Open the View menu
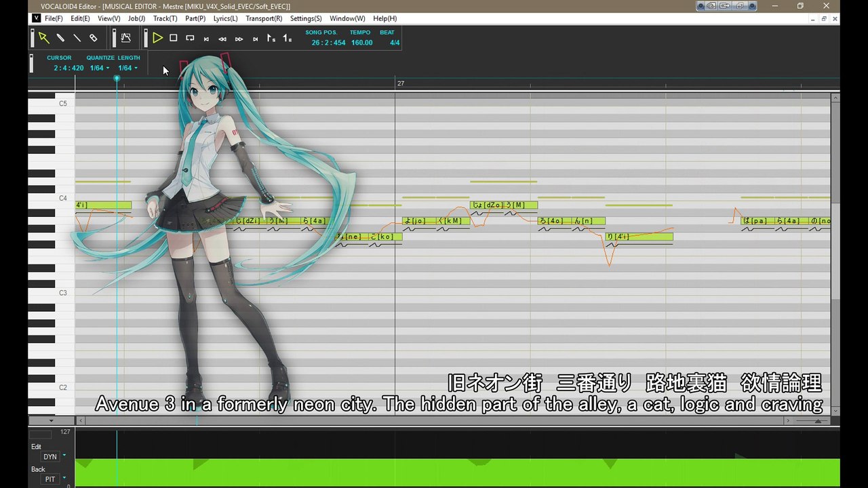 pyautogui.click(x=108, y=18)
